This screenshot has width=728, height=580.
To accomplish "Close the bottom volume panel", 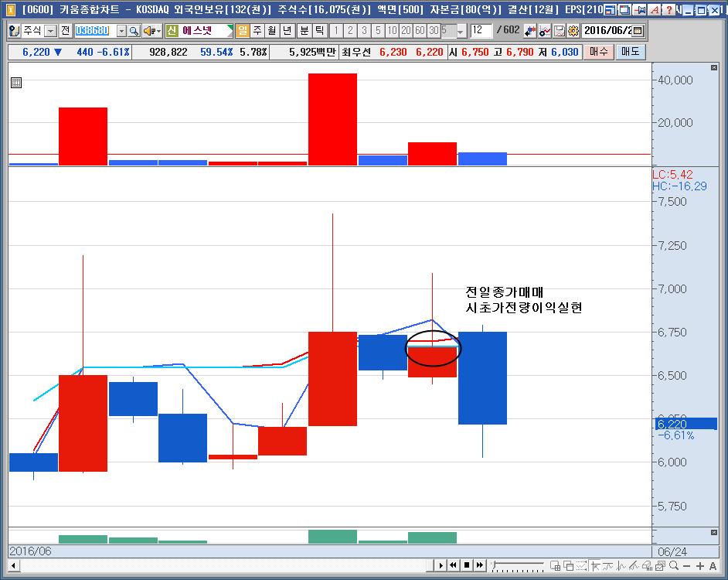I will tap(714, 533).
